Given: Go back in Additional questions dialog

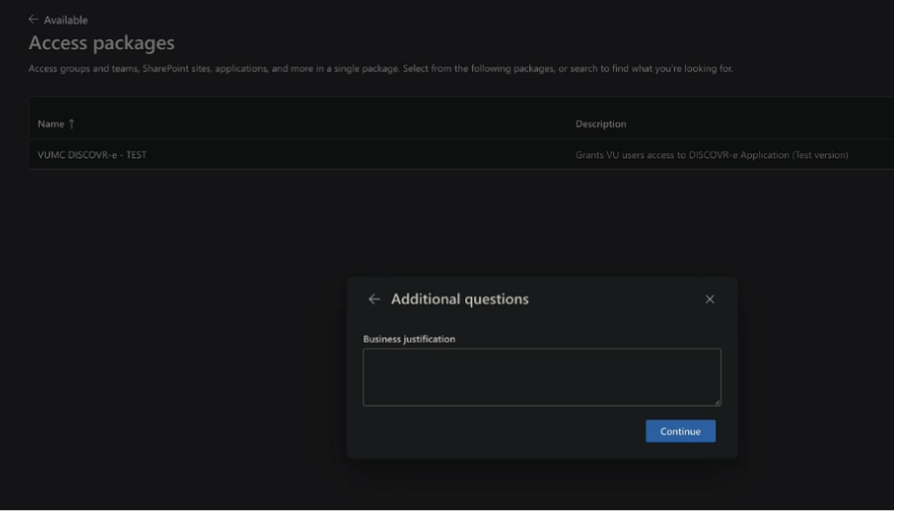Looking at the screenshot, I should 375,300.
